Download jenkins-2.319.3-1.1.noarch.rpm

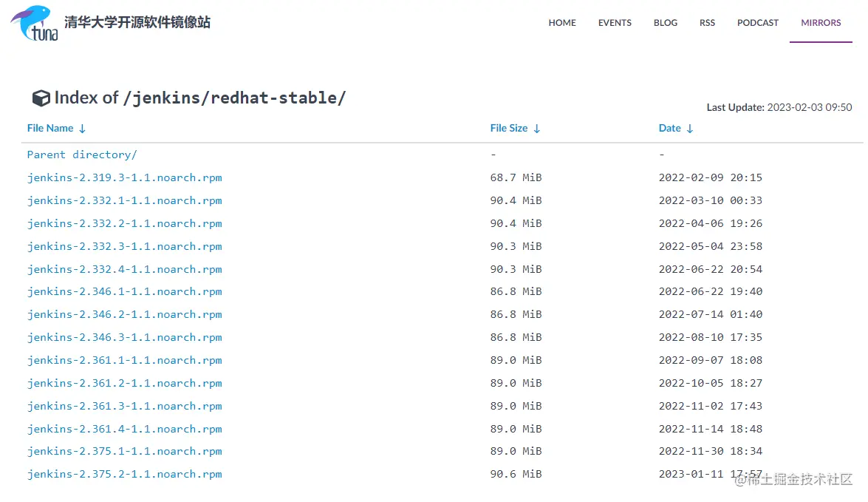point(125,178)
